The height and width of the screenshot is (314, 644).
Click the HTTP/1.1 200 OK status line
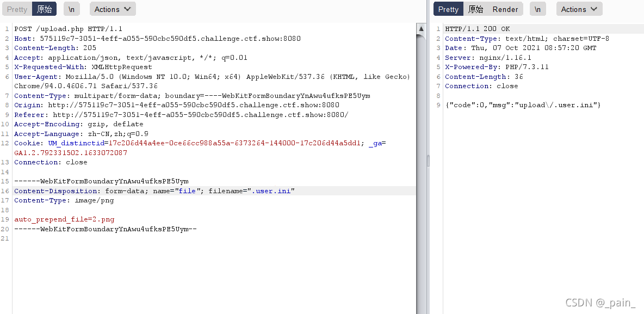point(478,29)
